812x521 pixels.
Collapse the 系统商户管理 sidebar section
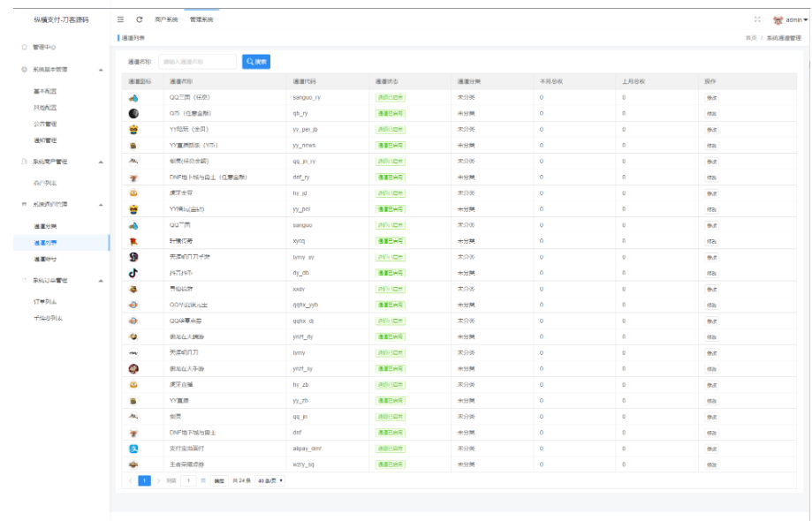point(100,162)
